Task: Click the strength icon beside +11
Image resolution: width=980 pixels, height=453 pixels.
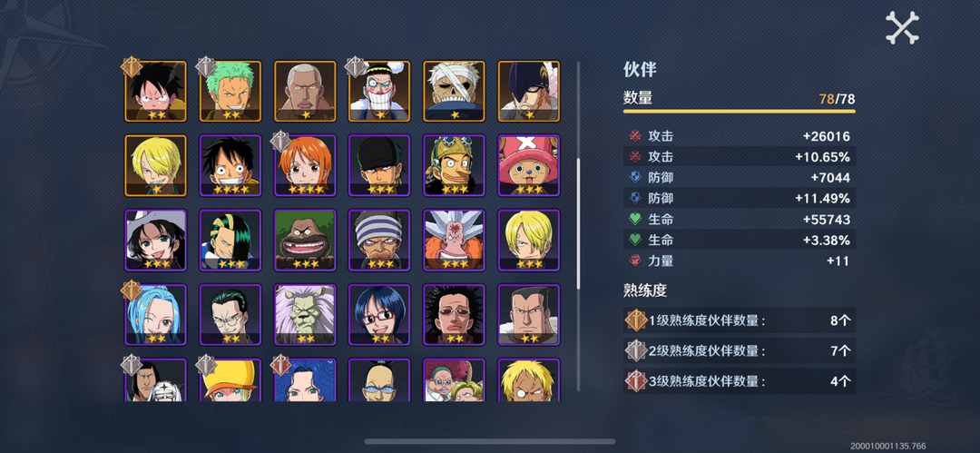Action: (635, 261)
